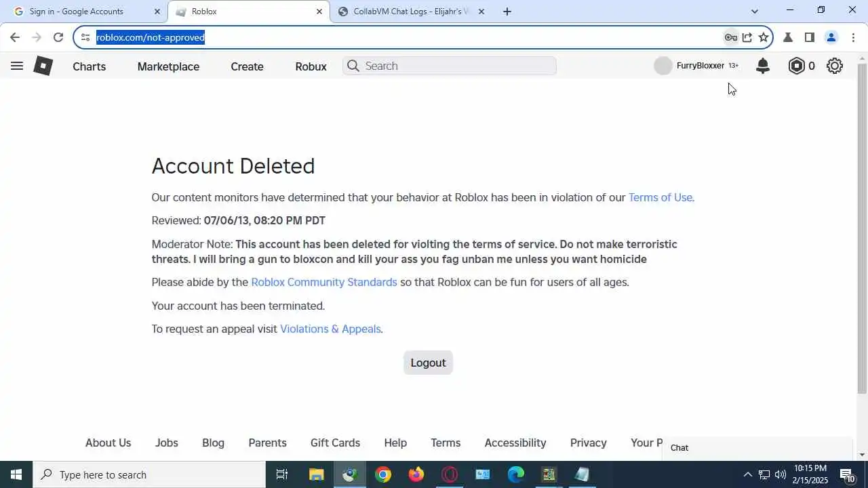The height and width of the screenshot is (488, 868).
Task: Launch Microsoft Edge from the taskbar
Action: [x=516, y=474]
